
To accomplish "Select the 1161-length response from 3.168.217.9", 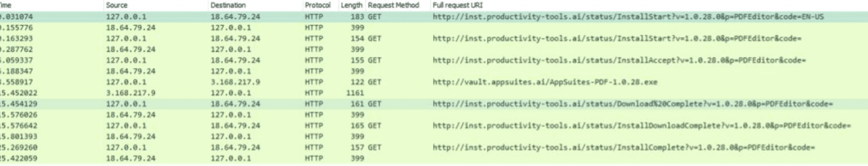I will [434, 93].
